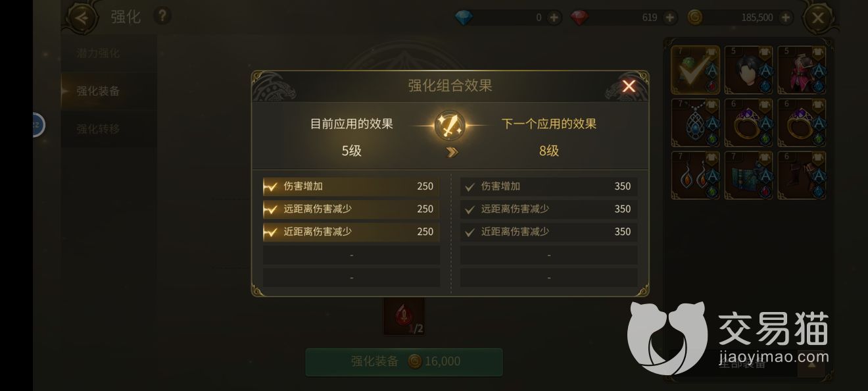Tap the red potion material slot
868x391 pixels.
[404, 317]
